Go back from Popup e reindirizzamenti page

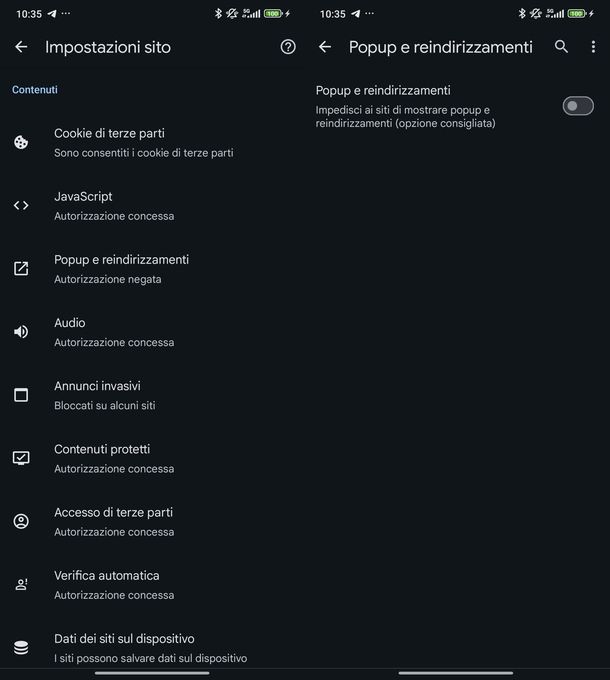tap(325, 47)
